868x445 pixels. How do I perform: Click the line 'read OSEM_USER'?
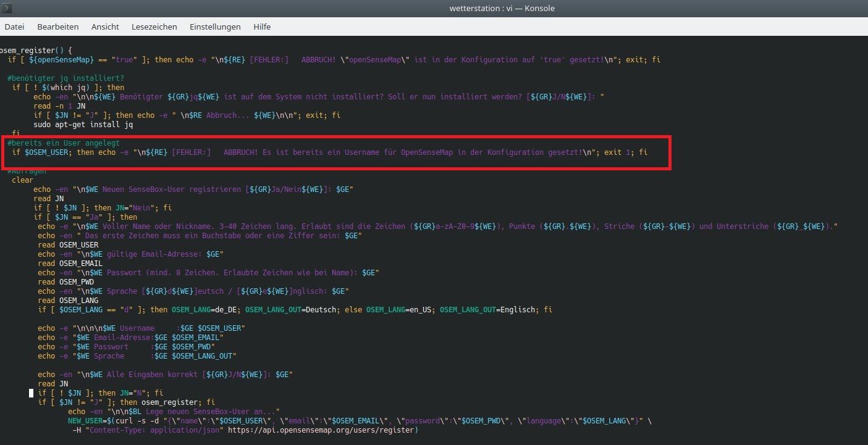click(x=68, y=244)
